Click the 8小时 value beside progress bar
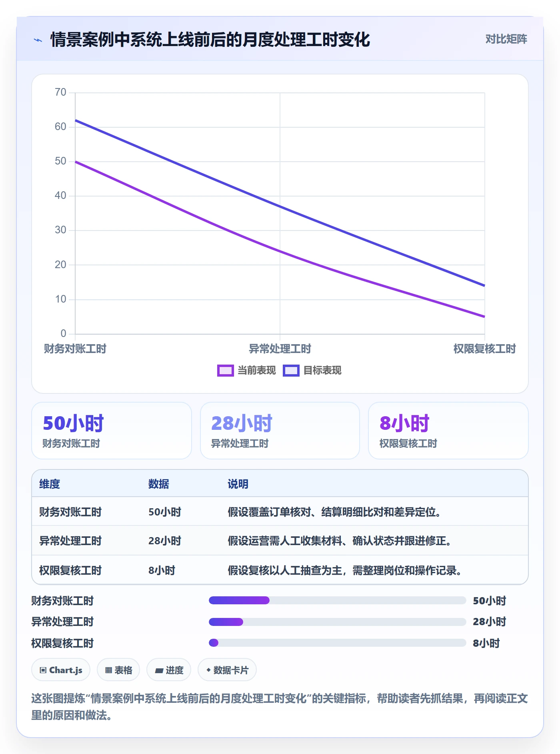Image resolution: width=560 pixels, height=754 pixels. [486, 643]
